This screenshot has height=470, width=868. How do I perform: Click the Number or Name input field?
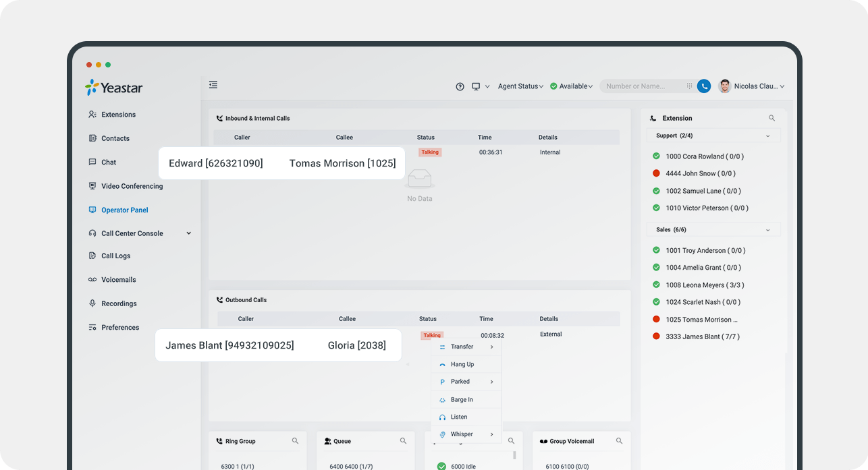coord(645,86)
